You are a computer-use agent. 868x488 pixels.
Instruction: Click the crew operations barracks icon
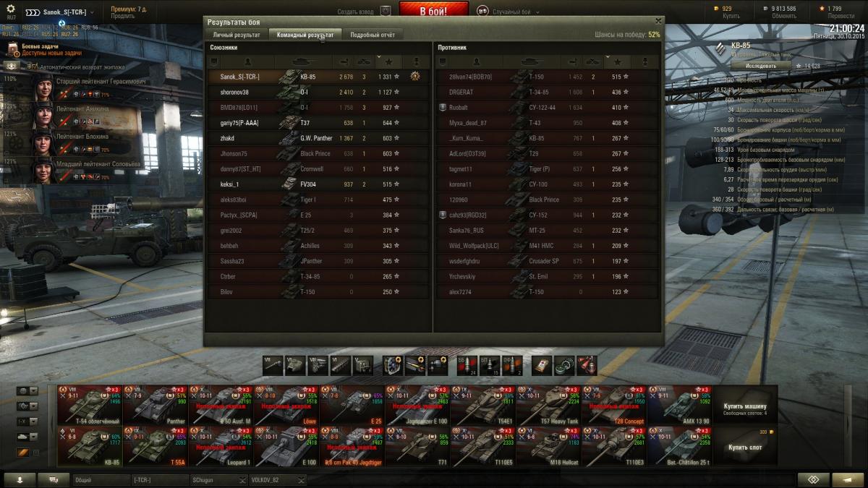click(x=12, y=66)
